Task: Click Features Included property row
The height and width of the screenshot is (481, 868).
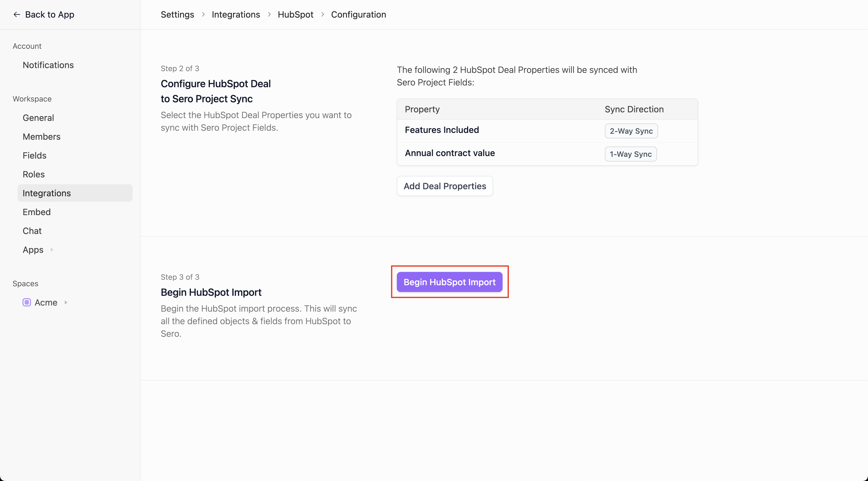Action: [442, 130]
